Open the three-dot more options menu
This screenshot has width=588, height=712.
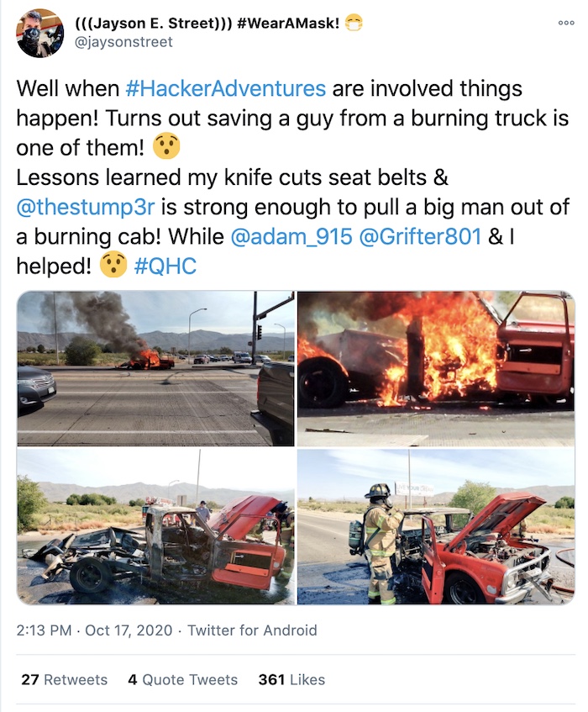pyautogui.click(x=566, y=23)
